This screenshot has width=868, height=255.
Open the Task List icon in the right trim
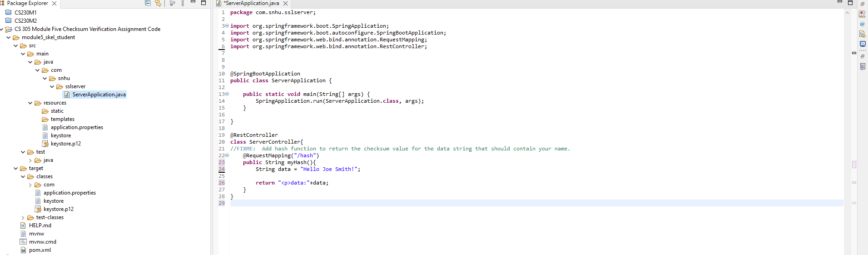(862, 66)
